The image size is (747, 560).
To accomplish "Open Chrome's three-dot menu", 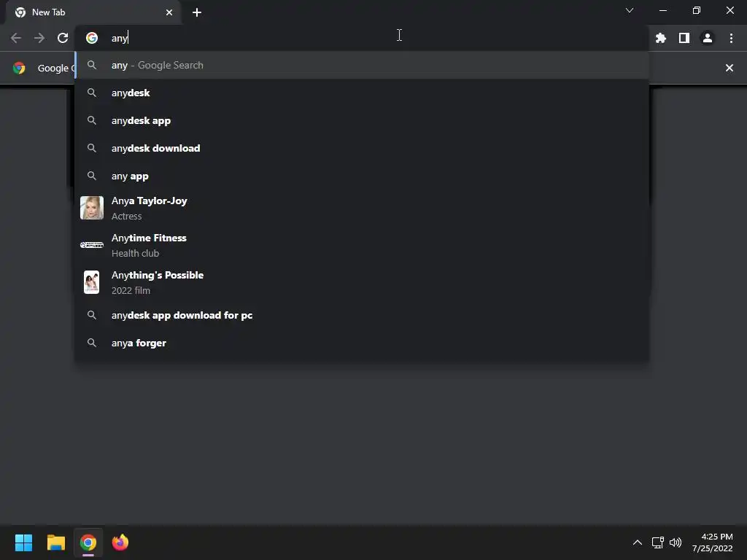I will coord(731,38).
